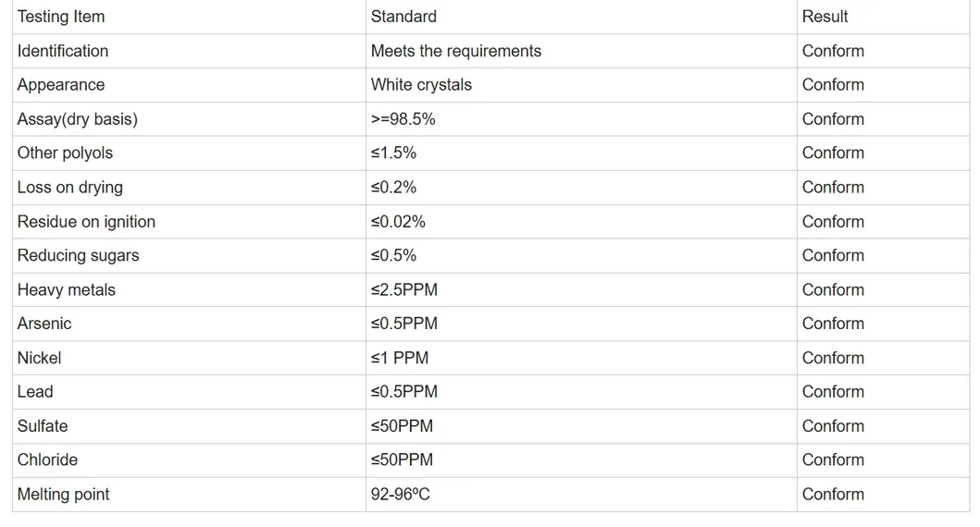Viewport: 980px width, 527px height.
Task: Select the 'White crystals' cell
Action: (421, 85)
